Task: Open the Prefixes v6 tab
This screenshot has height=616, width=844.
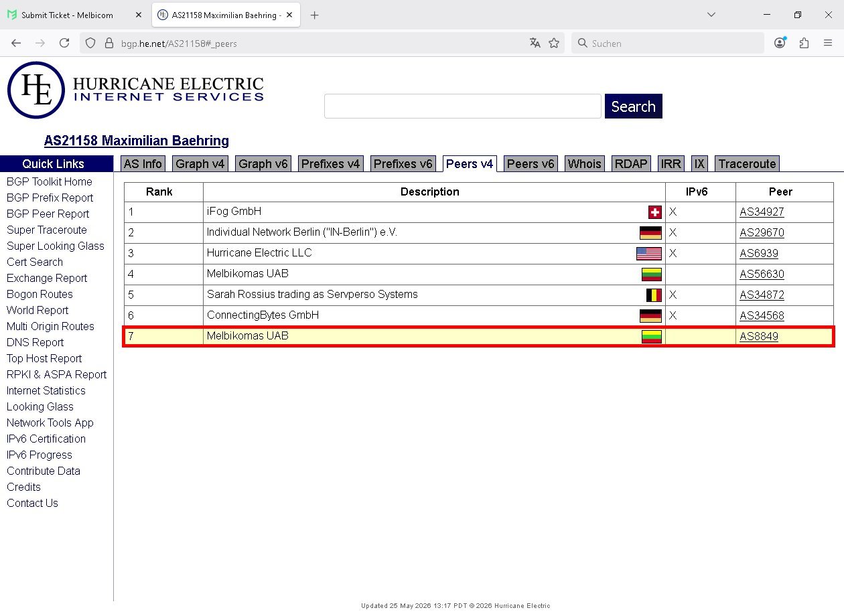Action: pos(403,164)
